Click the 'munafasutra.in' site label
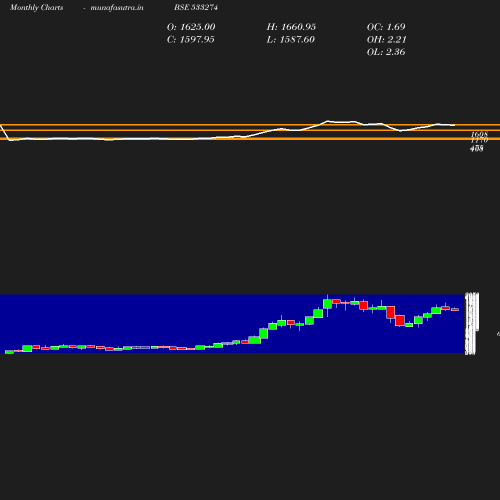500x500 pixels. 117,8
